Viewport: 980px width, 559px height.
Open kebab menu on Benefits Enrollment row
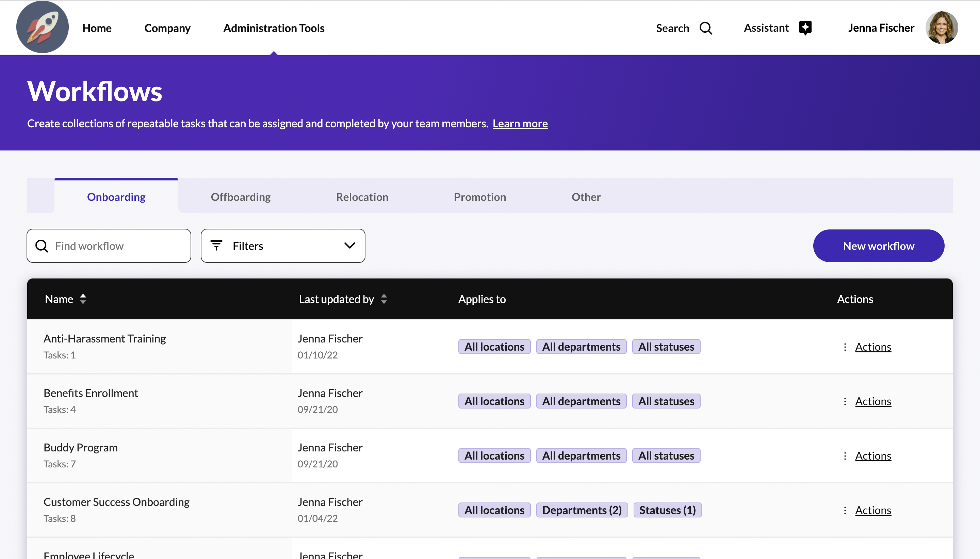[845, 401]
